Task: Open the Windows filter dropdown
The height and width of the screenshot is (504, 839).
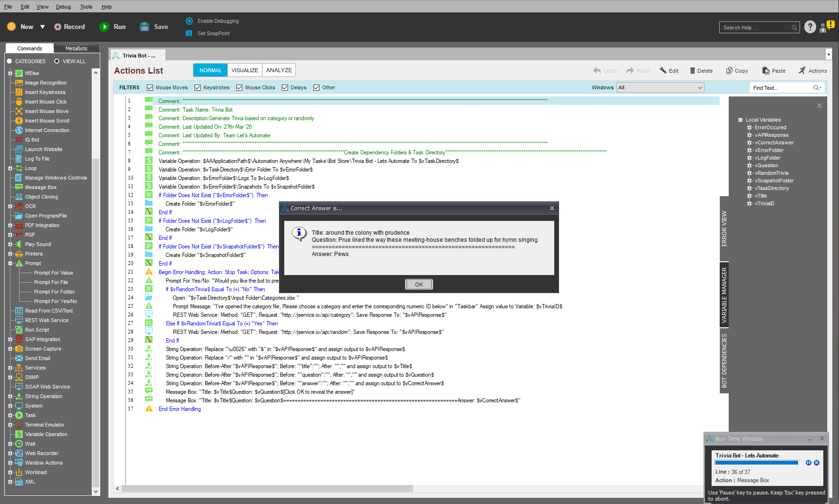Action: (x=660, y=87)
